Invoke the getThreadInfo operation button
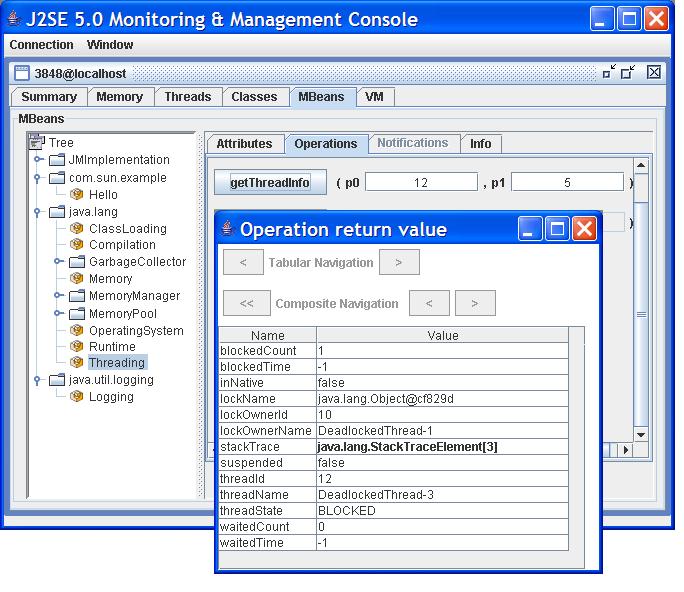Image resolution: width=684 pixels, height=592 pixels. pos(270,182)
